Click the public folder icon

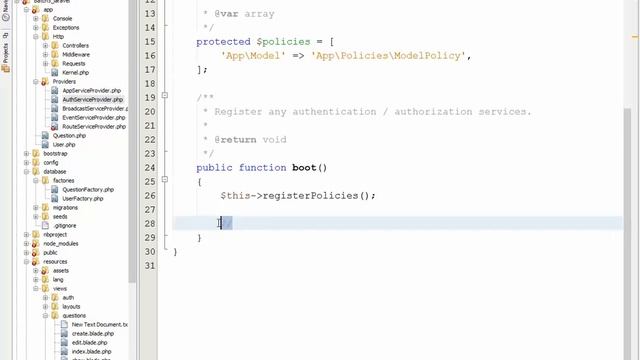[x=36, y=253]
